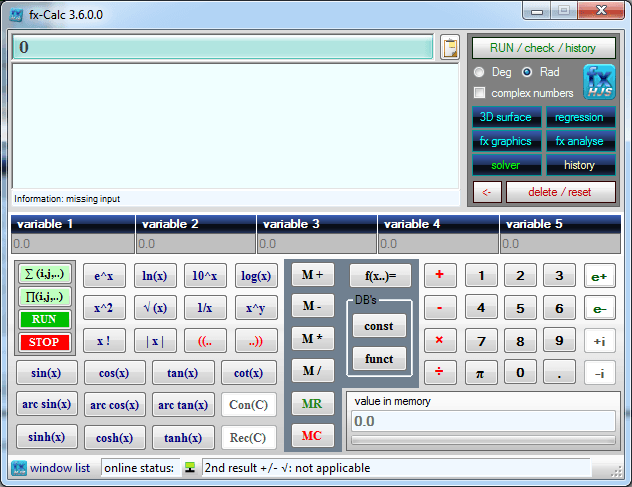
Task: Open the const database
Action: [x=379, y=325]
